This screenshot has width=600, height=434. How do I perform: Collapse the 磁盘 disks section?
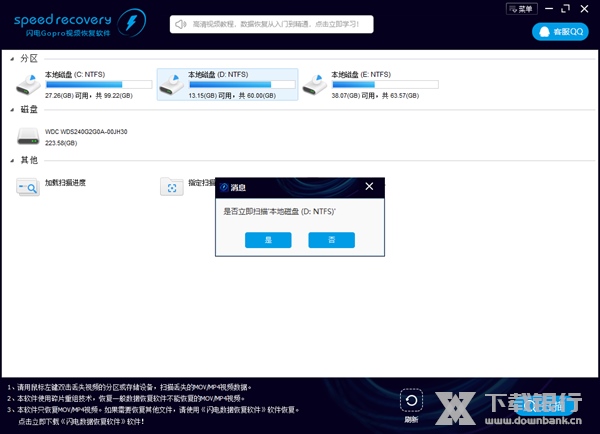point(11,109)
